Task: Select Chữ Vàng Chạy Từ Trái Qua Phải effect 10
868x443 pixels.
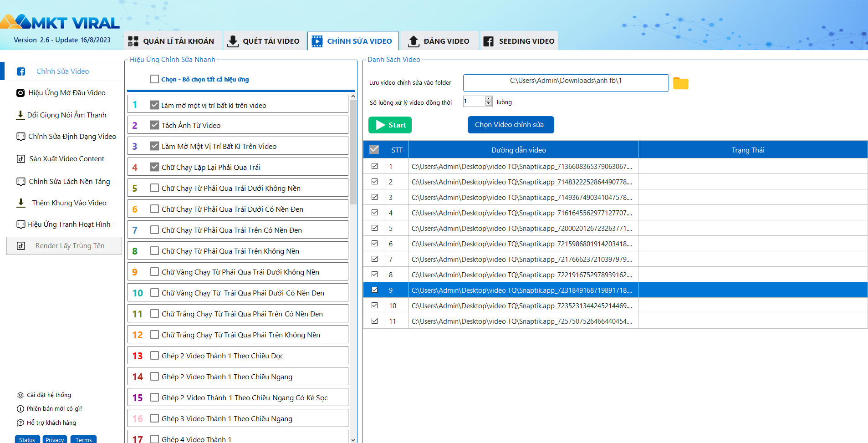Action: click(x=155, y=292)
